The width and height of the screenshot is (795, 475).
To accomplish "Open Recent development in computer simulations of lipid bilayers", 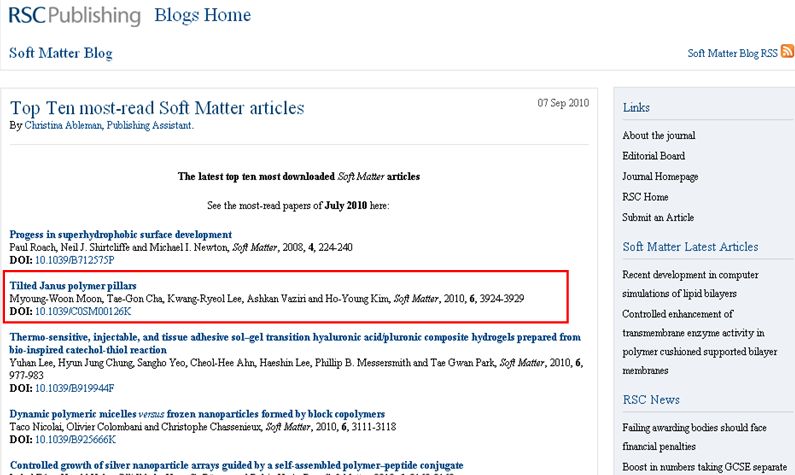I will click(x=690, y=284).
